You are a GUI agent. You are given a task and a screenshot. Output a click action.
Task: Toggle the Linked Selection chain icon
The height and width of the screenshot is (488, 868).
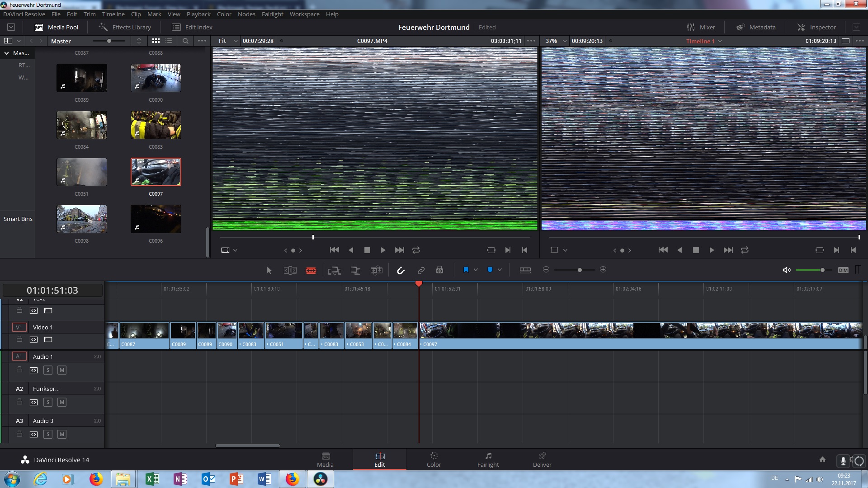coord(421,270)
